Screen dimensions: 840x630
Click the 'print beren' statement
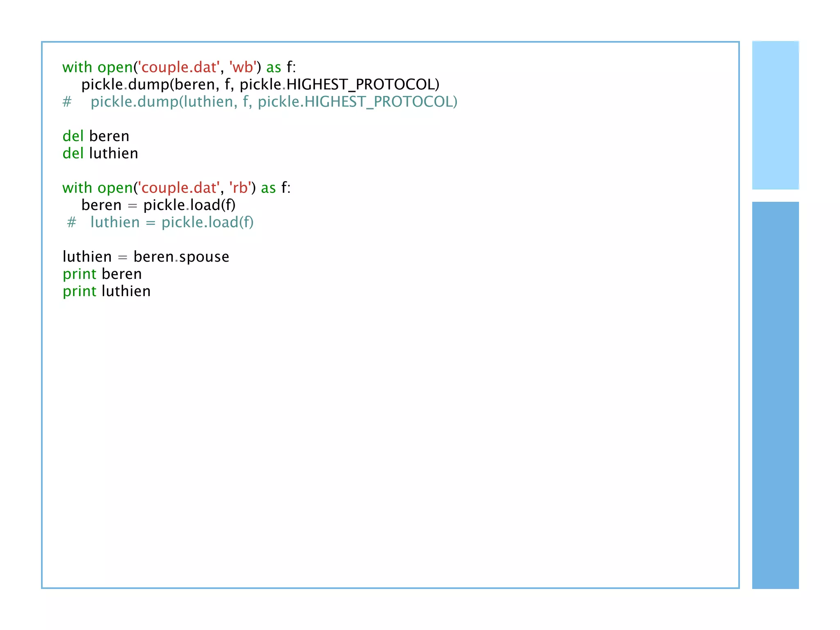tap(102, 274)
